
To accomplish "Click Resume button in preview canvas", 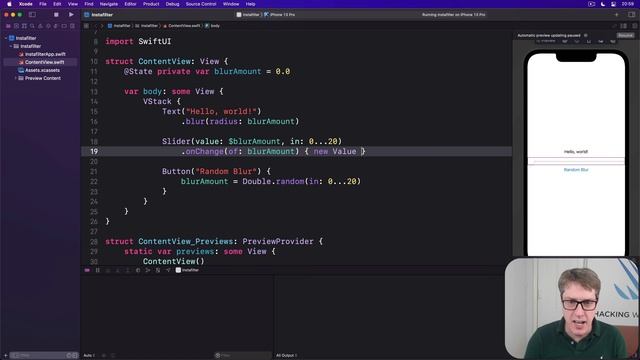I will click(x=625, y=36).
